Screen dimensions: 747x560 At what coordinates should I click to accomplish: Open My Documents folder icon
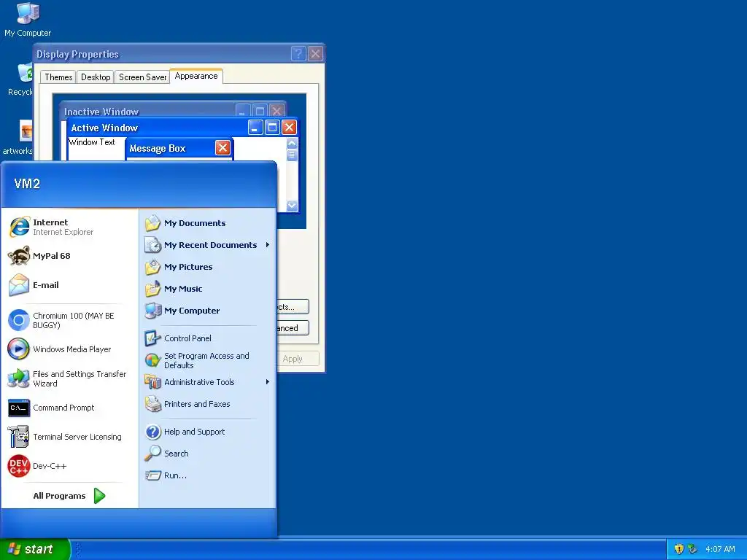(x=153, y=223)
